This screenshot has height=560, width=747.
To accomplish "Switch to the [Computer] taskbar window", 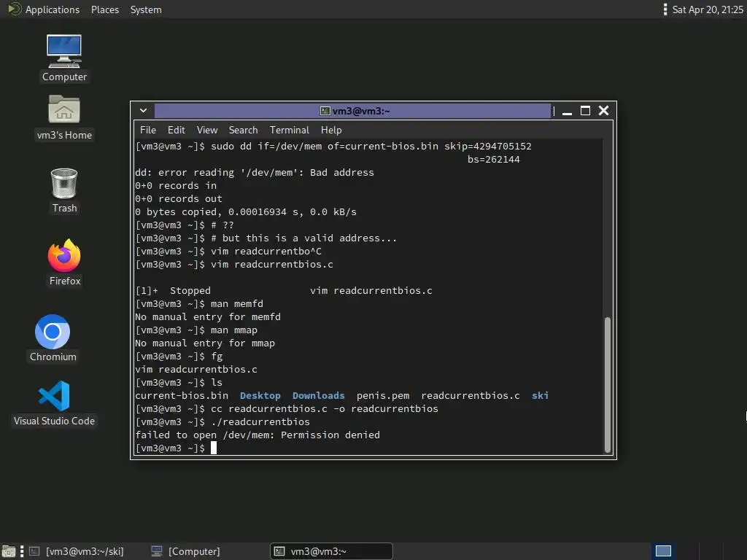I will pos(187,551).
